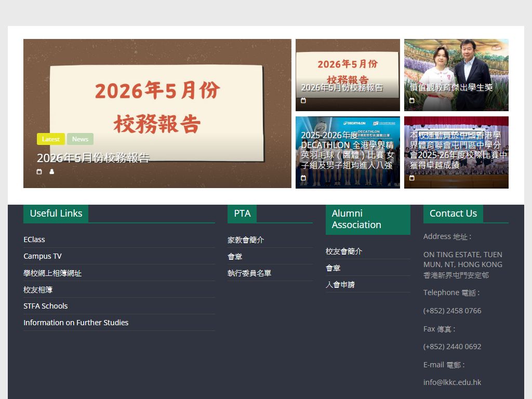
Task: Click telephone number (+852) 2458 0766
Action: [453, 311]
